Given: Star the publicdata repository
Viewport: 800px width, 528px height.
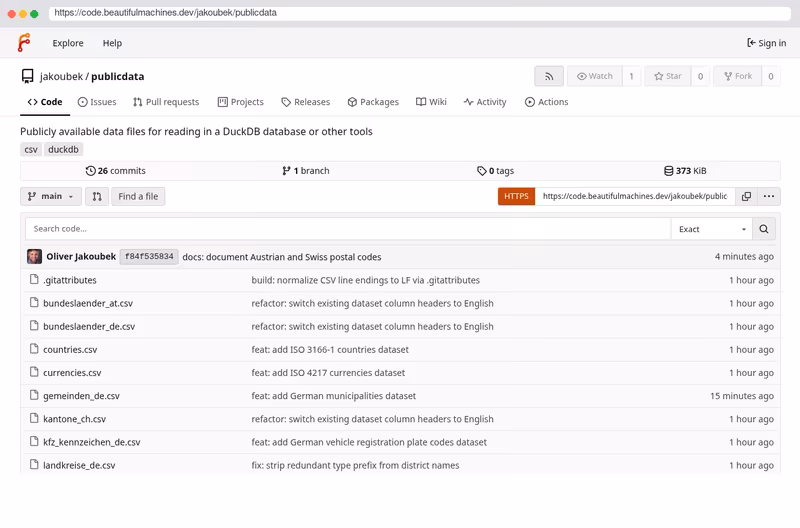Looking at the screenshot, I should (x=668, y=77).
